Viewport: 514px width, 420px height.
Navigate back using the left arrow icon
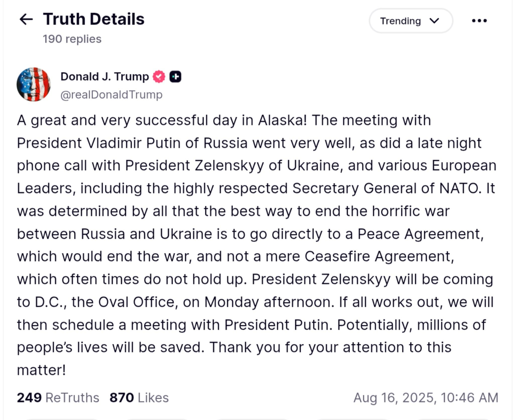(26, 19)
